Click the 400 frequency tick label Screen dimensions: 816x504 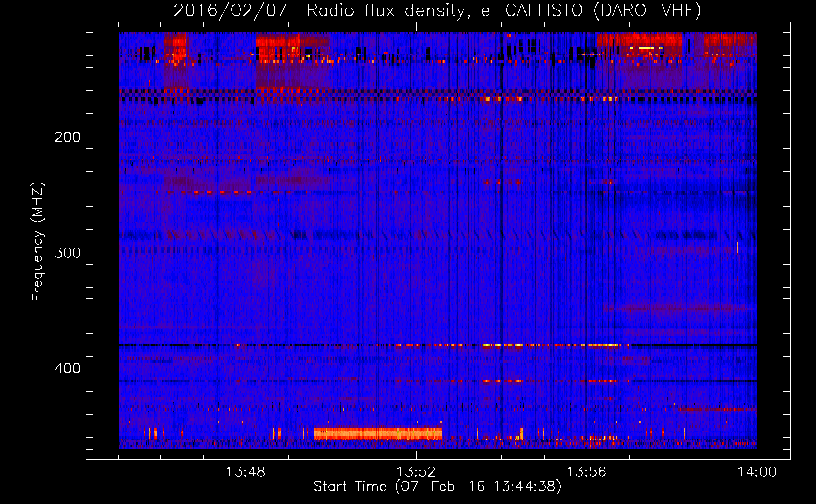68,368
